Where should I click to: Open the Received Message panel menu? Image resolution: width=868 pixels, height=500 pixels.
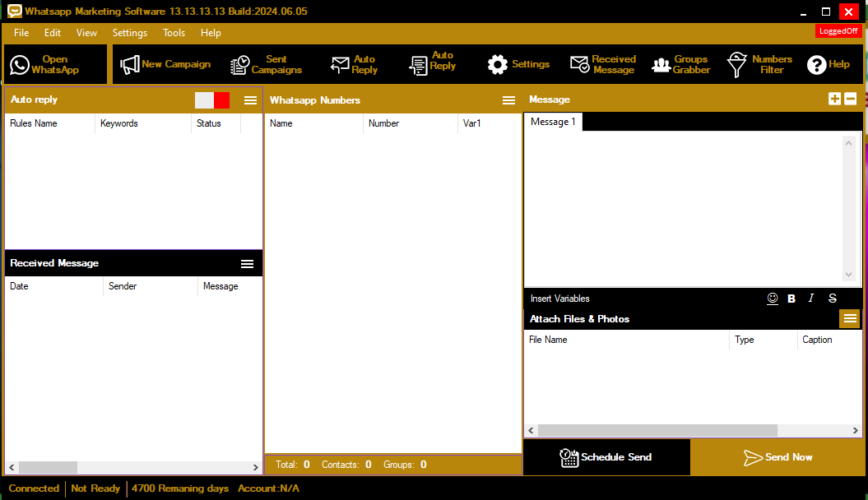coord(247,264)
